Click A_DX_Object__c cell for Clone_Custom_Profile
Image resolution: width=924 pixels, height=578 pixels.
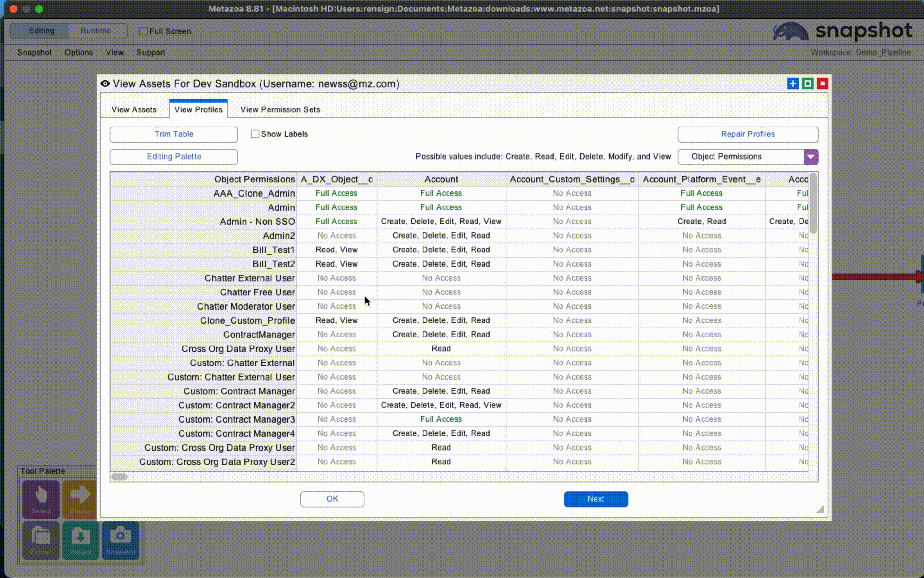[x=337, y=321]
